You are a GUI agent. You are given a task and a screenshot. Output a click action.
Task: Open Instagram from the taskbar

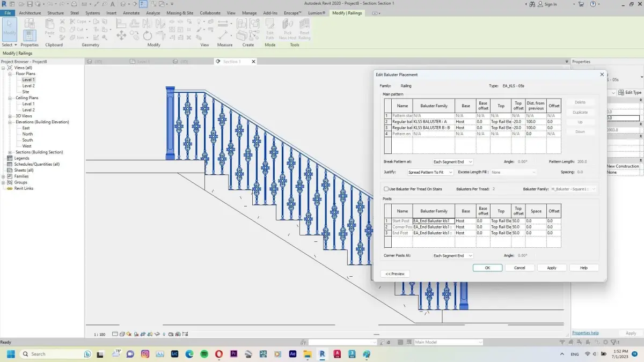145,354
